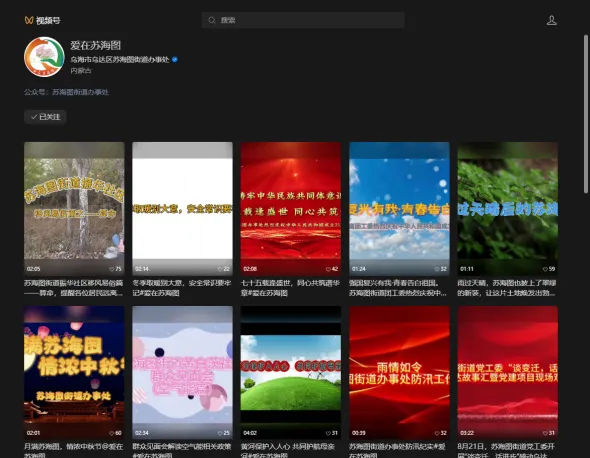Click the caption starting 雨过天晴
The height and width of the screenshot is (458, 590).
click(x=507, y=288)
